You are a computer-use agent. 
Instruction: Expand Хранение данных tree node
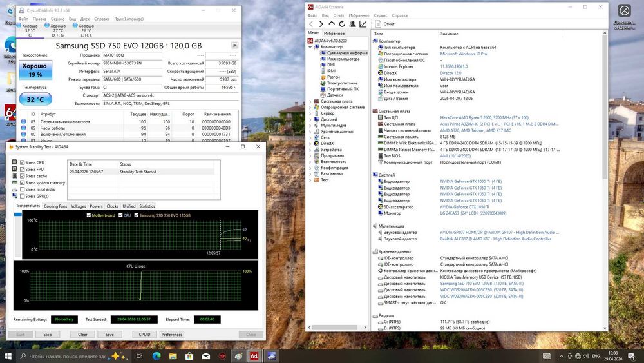point(310,131)
